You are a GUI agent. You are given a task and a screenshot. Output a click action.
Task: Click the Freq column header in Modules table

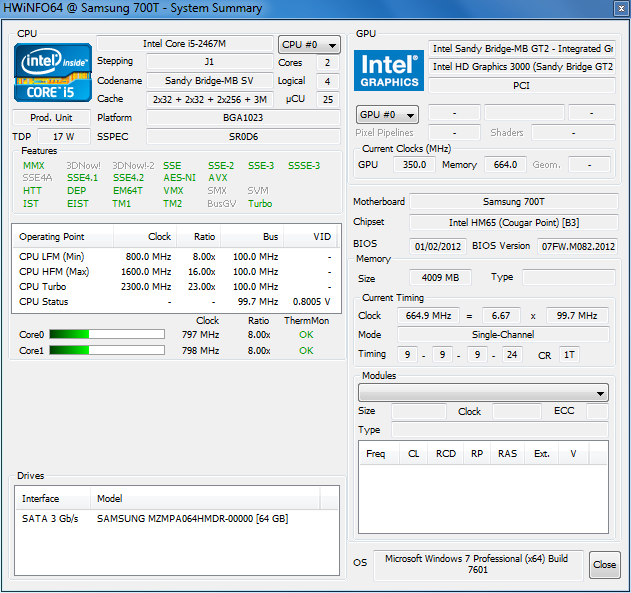click(379, 454)
